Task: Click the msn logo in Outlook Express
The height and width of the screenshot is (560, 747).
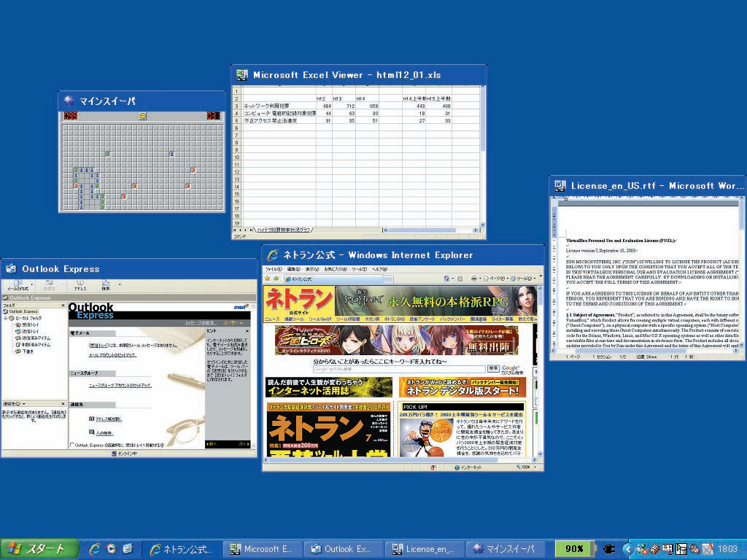Action: click(x=241, y=307)
